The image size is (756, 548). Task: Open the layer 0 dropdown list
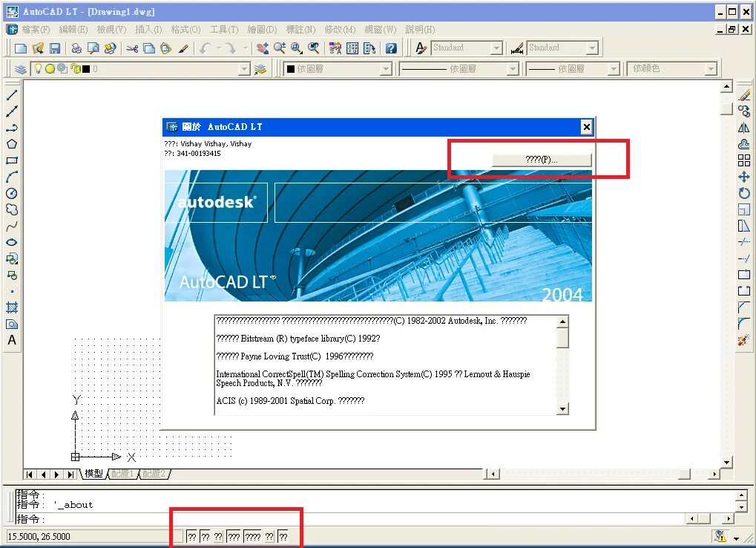click(x=244, y=69)
